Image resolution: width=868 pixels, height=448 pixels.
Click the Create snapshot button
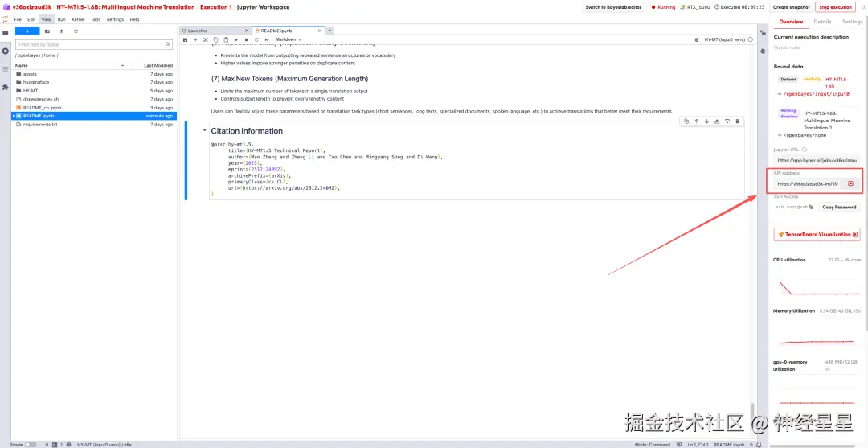[x=791, y=7]
